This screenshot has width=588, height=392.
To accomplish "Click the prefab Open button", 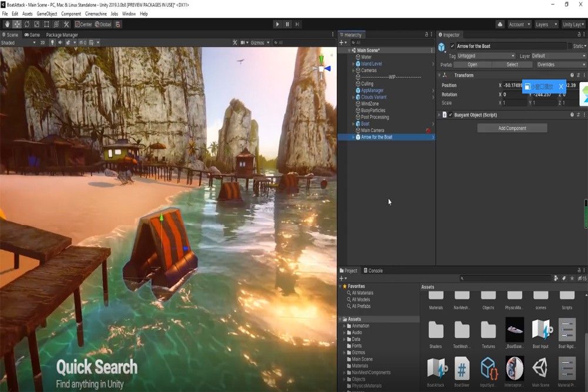I will pos(473,65).
